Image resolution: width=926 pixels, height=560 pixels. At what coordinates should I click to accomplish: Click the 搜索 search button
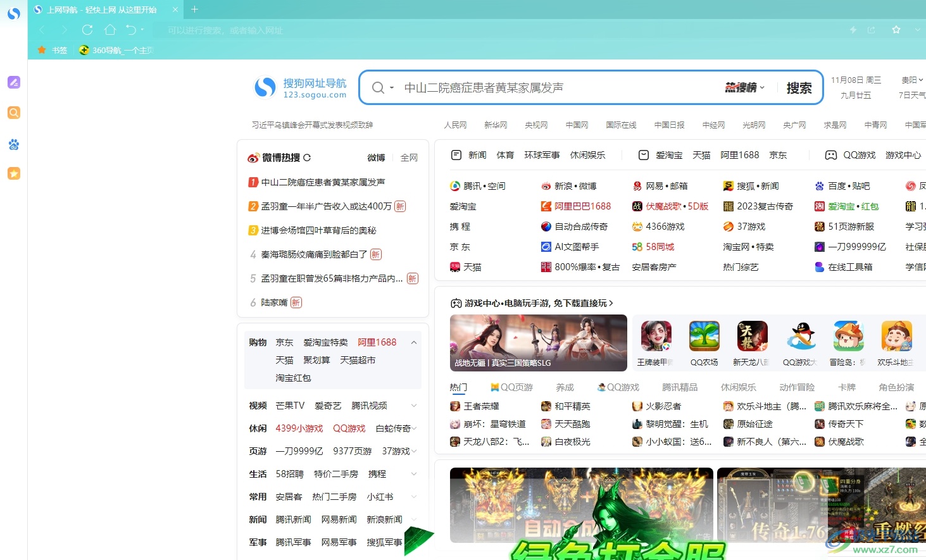coord(799,88)
